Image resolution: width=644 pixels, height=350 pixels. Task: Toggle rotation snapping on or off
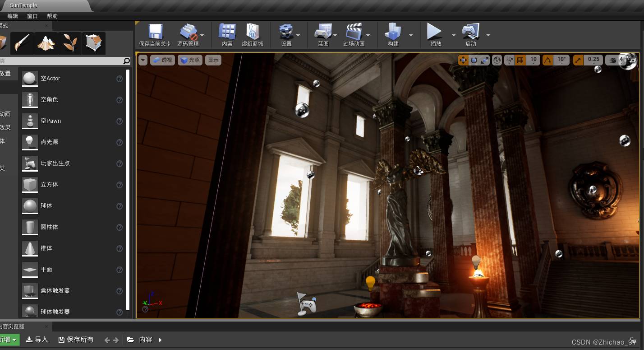pyautogui.click(x=547, y=60)
